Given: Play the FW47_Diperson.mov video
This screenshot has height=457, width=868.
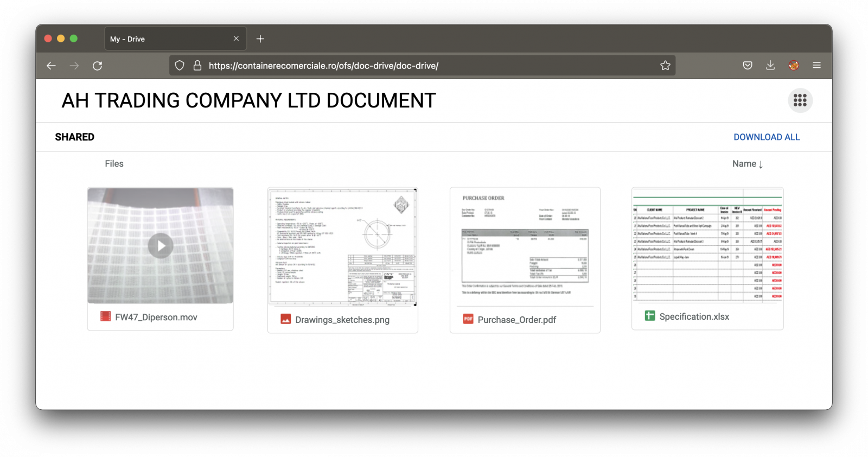Looking at the screenshot, I should (161, 246).
